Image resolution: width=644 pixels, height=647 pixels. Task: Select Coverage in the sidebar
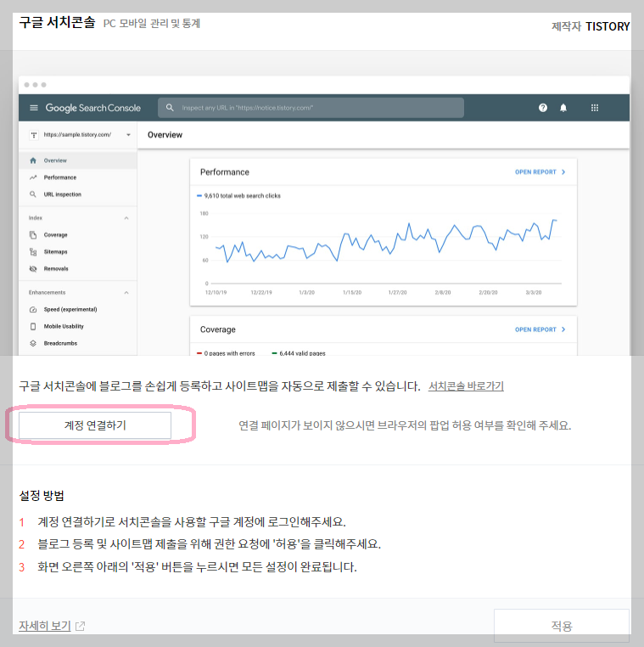[78, 235]
